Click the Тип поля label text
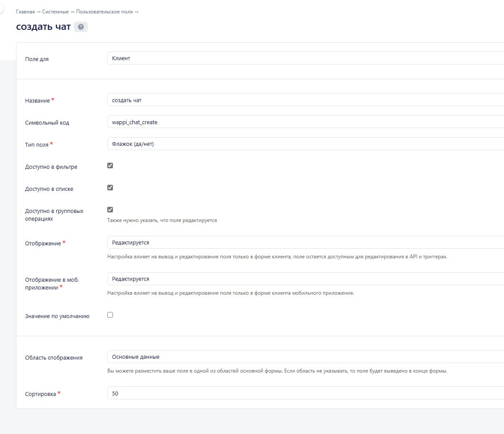 pyautogui.click(x=37, y=145)
